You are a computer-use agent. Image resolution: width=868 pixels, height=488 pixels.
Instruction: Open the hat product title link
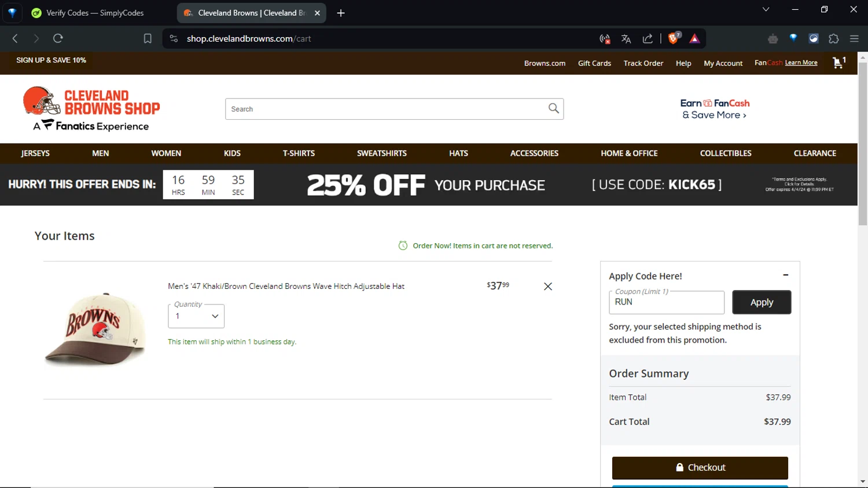(286, 286)
